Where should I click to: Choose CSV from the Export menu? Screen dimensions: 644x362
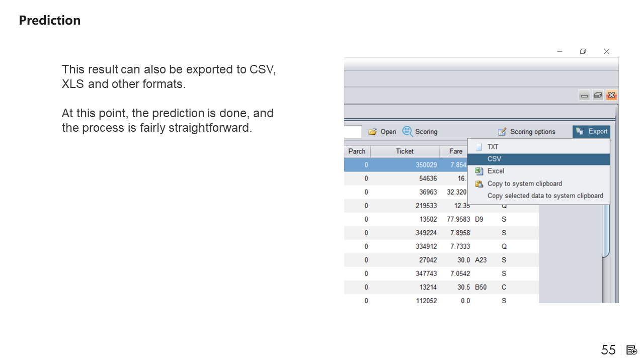pyautogui.click(x=494, y=159)
